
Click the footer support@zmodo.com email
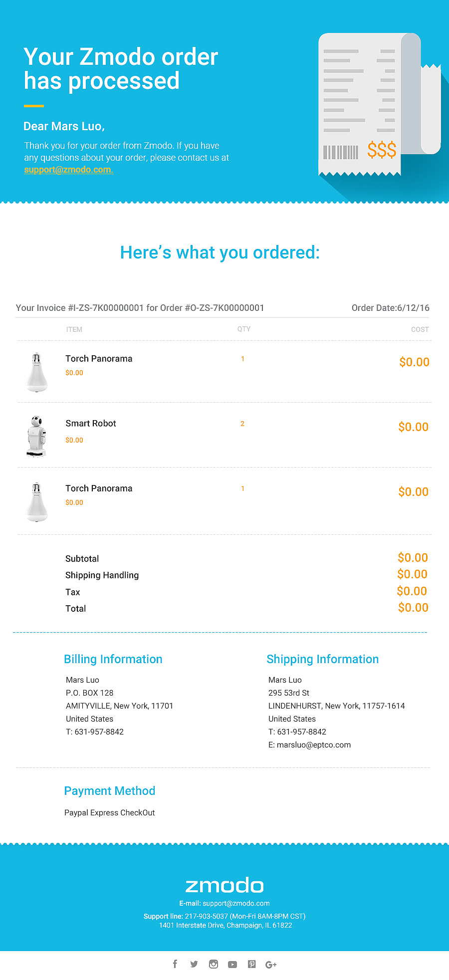tap(236, 903)
